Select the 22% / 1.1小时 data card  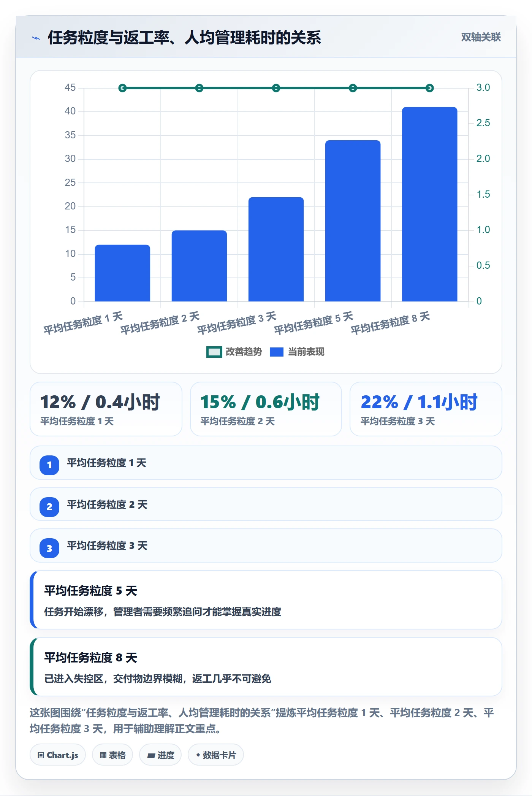coord(426,409)
